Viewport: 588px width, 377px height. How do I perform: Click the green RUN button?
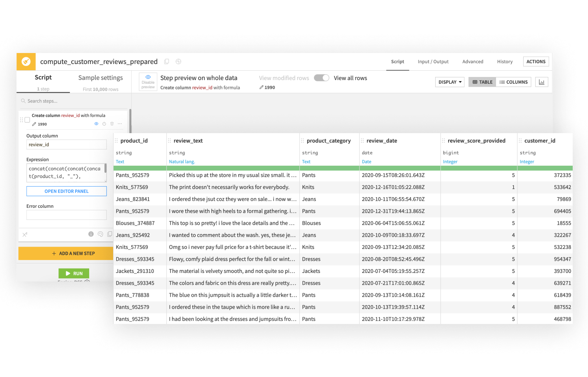[x=74, y=273]
